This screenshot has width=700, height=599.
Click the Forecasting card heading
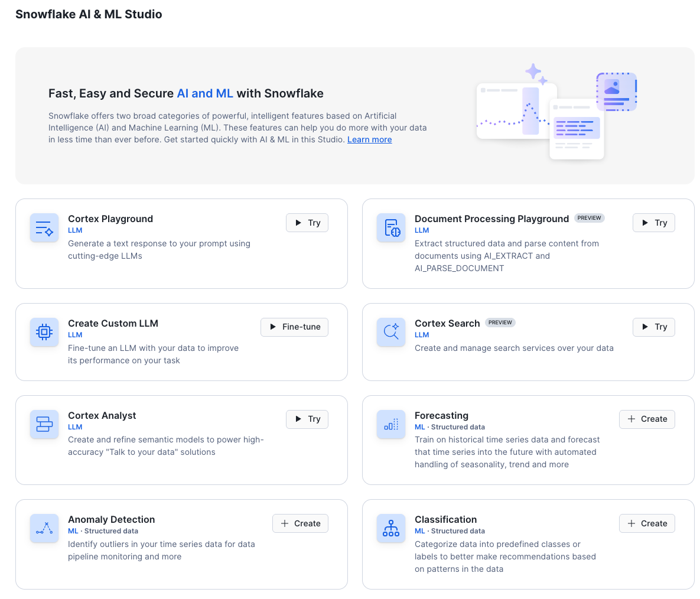[x=441, y=415]
